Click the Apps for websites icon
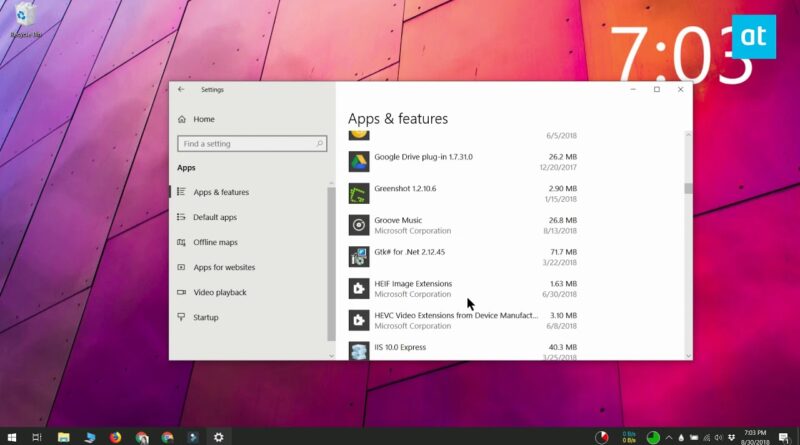 (x=181, y=267)
